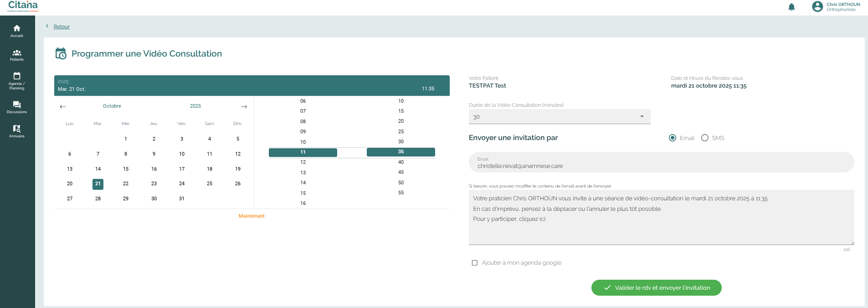Select day 17 in the calendar

(182, 169)
